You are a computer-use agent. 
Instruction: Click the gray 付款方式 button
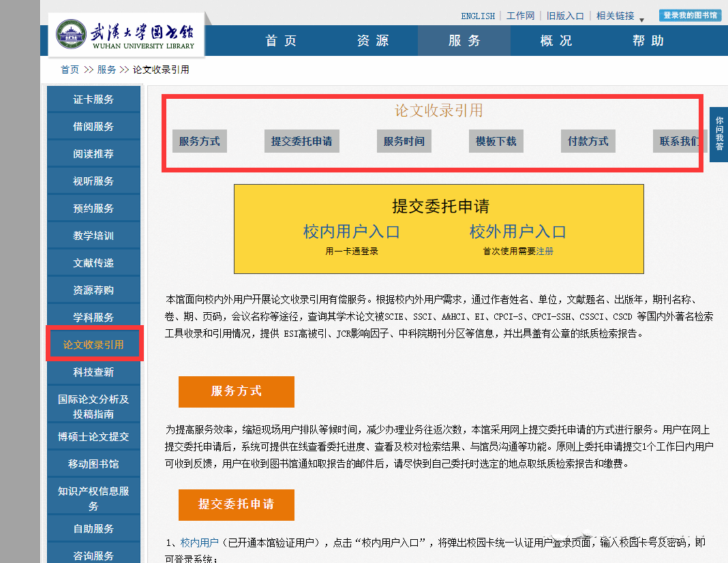coord(588,141)
